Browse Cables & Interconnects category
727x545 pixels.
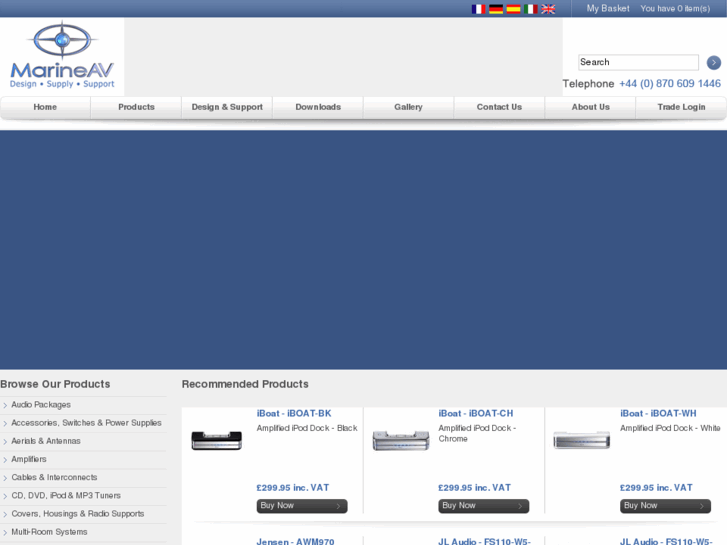pos(54,477)
